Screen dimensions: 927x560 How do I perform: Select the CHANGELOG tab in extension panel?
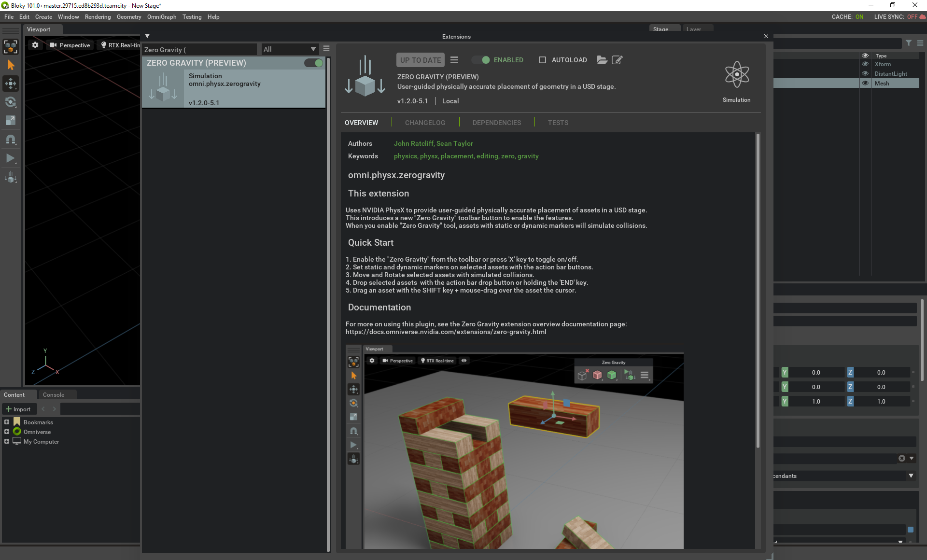coord(424,122)
